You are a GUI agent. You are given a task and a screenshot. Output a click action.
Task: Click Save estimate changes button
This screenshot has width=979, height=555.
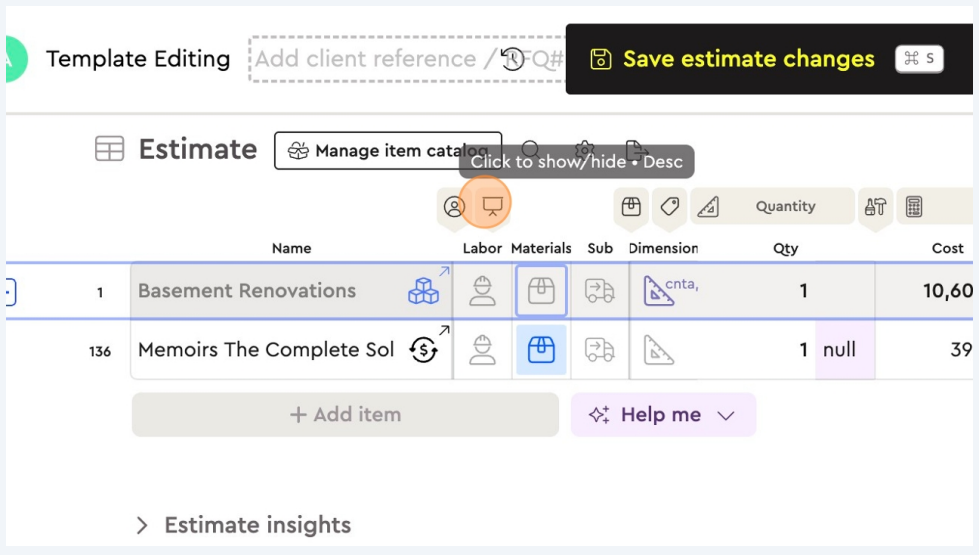(748, 59)
